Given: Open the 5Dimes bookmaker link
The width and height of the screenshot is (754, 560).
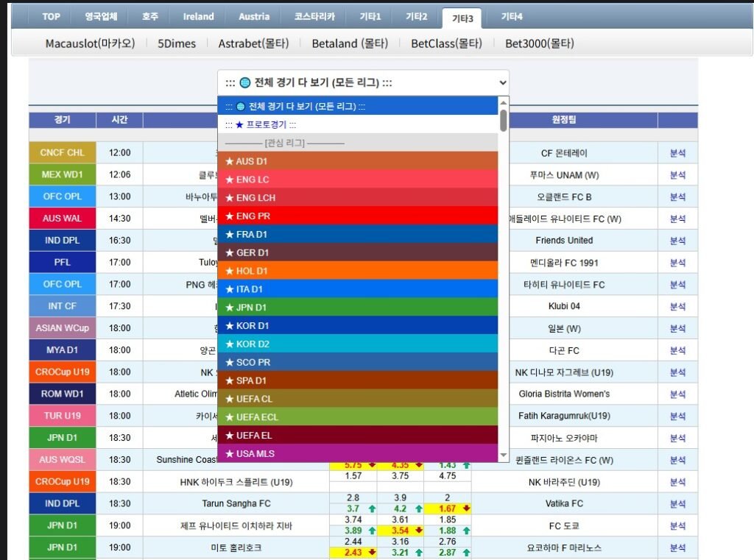Looking at the screenshot, I should 177,43.
